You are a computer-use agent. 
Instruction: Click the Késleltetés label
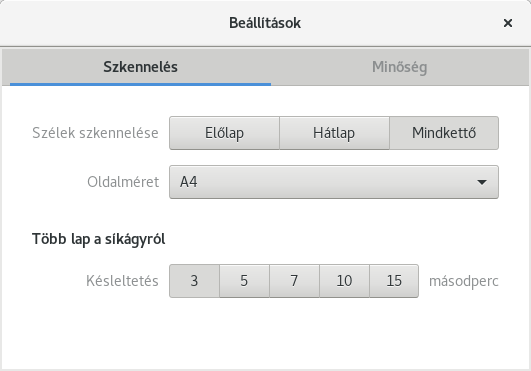click(x=122, y=281)
